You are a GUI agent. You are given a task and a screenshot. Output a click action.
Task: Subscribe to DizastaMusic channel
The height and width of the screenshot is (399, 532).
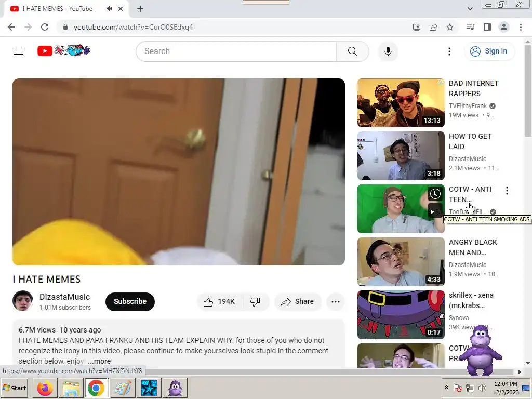click(x=130, y=302)
